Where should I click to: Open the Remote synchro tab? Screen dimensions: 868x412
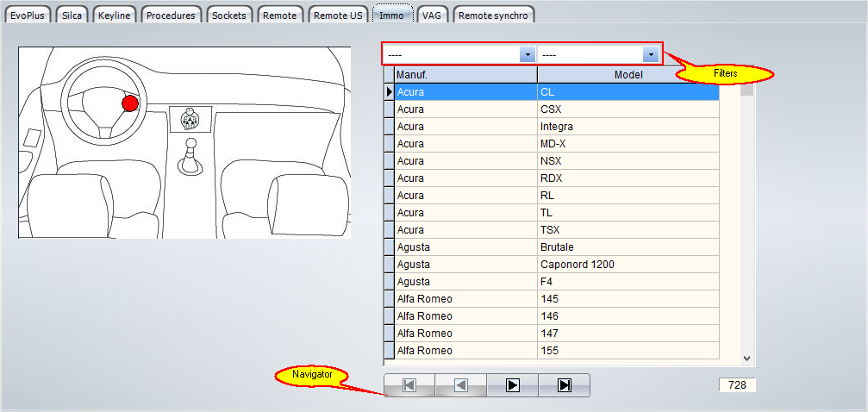coord(495,15)
